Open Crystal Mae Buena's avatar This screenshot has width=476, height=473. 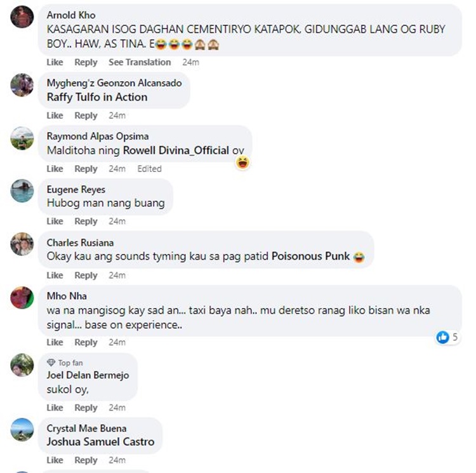(x=22, y=430)
